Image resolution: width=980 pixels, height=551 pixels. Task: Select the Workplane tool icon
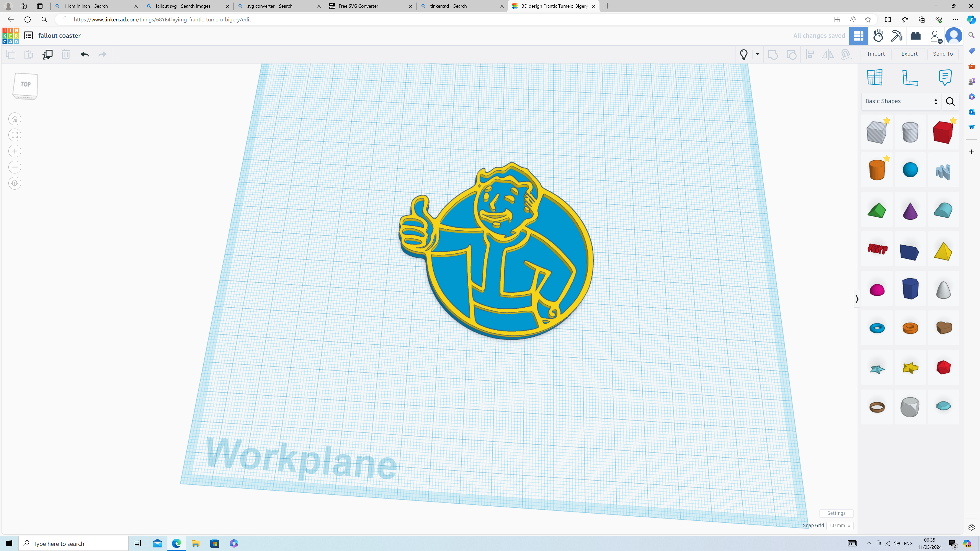click(x=875, y=78)
